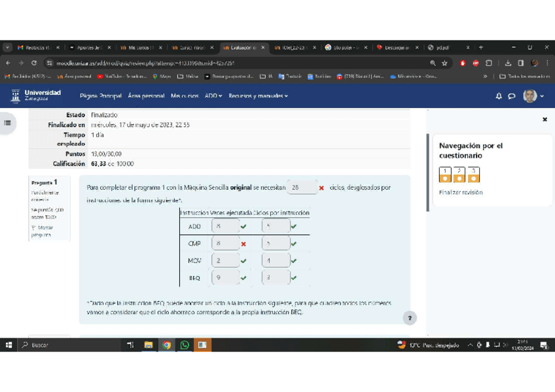Click the Universidad Zaragoza logo
The height and width of the screenshot is (392, 555).
[x=36, y=96]
